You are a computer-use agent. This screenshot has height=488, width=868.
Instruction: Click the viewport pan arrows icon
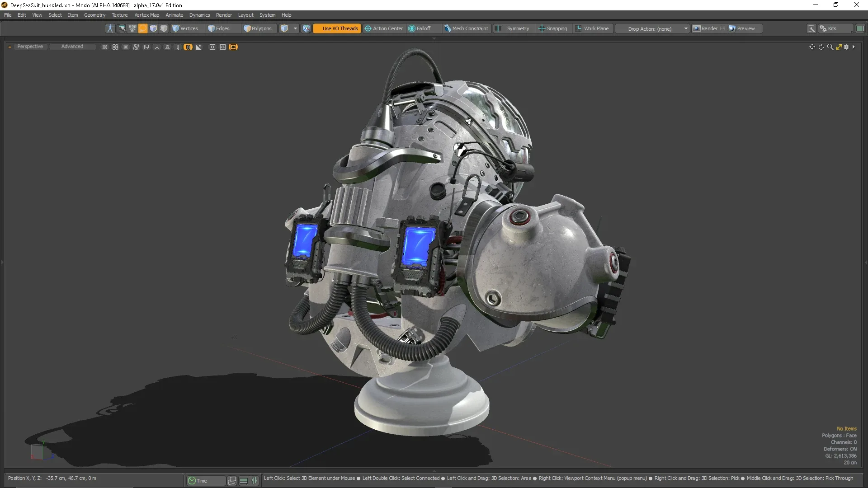(812, 47)
